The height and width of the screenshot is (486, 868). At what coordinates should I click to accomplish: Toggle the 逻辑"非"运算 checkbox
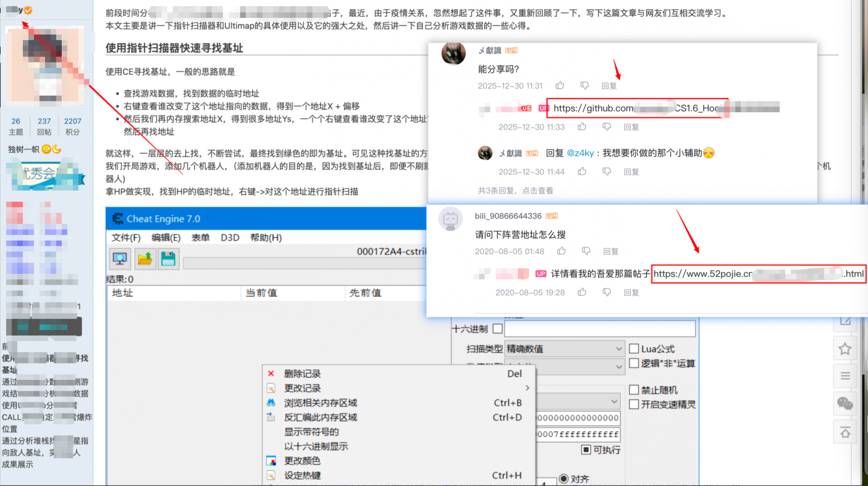(634, 363)
